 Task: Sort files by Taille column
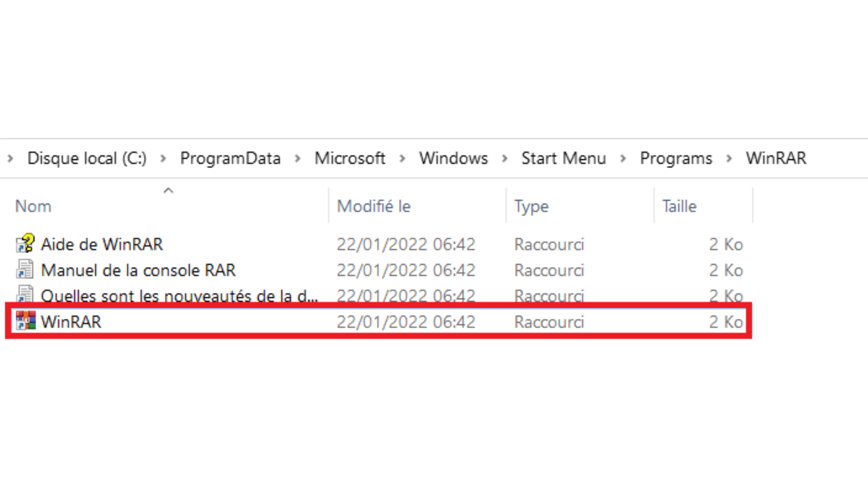point(679,206)
